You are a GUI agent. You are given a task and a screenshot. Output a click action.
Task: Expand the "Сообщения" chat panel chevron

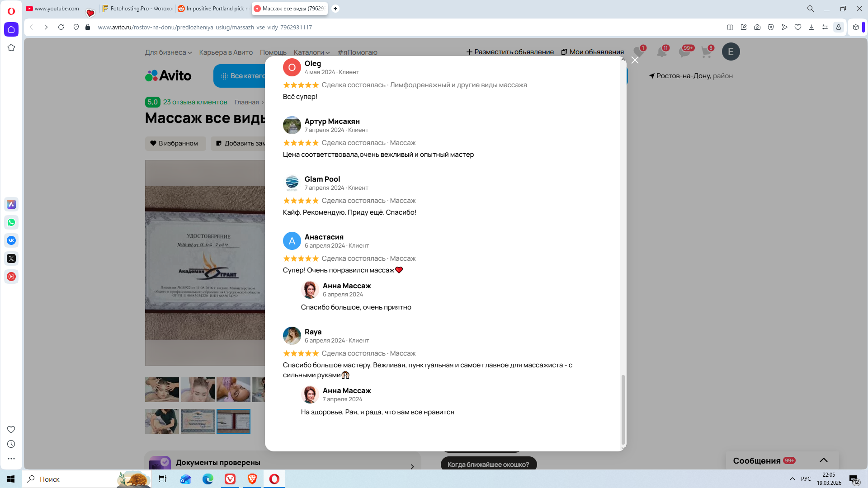824,460
